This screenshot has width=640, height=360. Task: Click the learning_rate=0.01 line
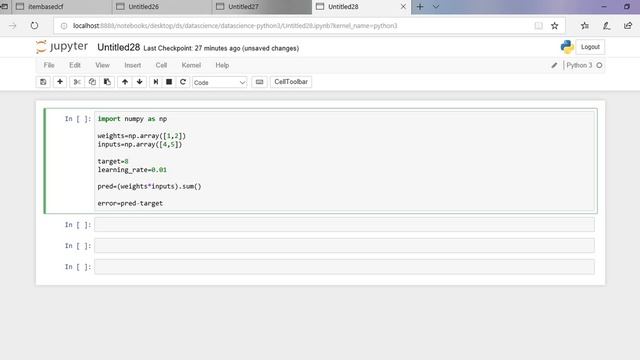(132, 170)
